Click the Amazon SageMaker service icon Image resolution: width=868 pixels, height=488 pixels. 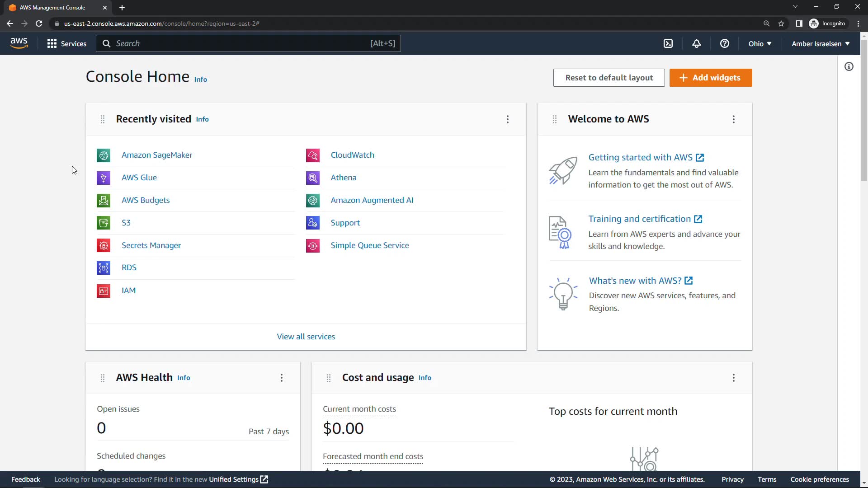point(104,155)
